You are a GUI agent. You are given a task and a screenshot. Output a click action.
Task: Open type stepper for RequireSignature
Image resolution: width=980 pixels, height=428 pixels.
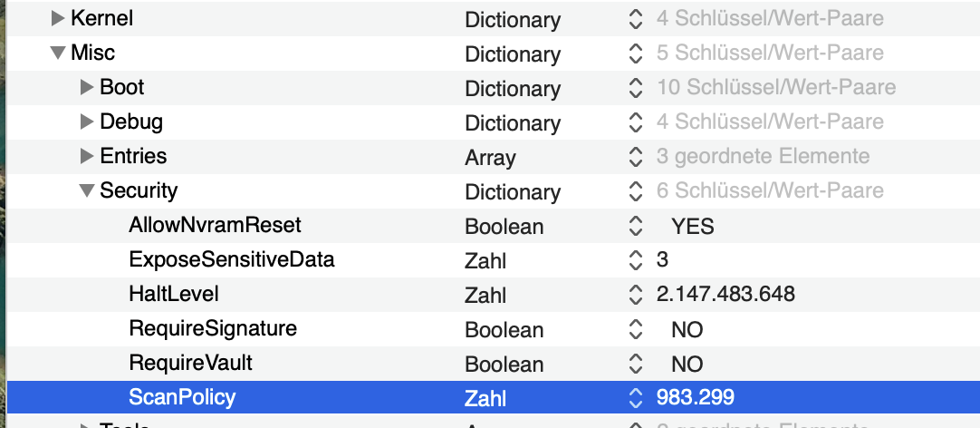[x=635, y=330]
